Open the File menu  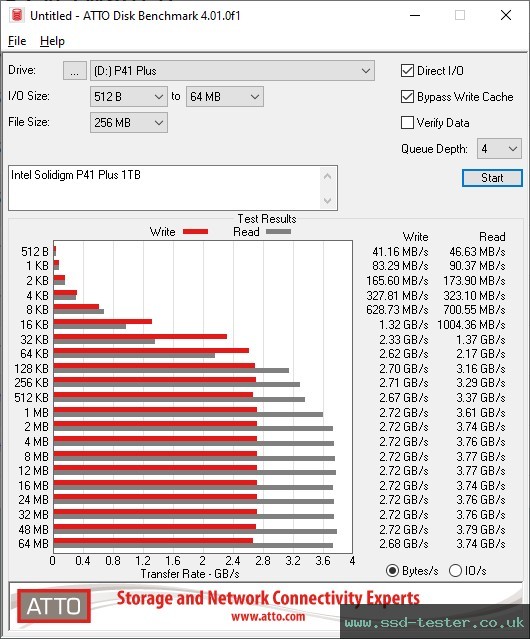(17, 41)
